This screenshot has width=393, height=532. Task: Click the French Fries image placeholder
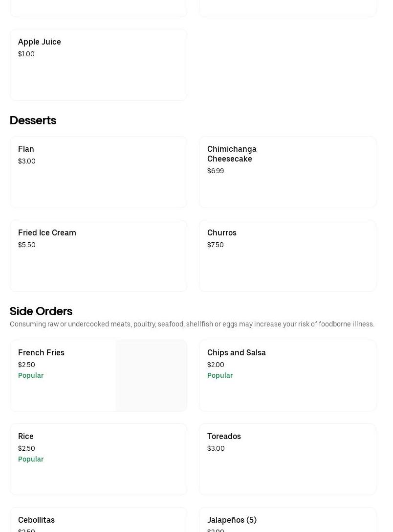coord(151,375)
